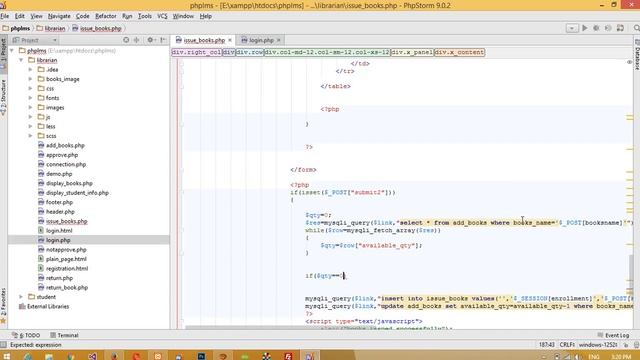Toggle the Database side tool window

(637, 55)
